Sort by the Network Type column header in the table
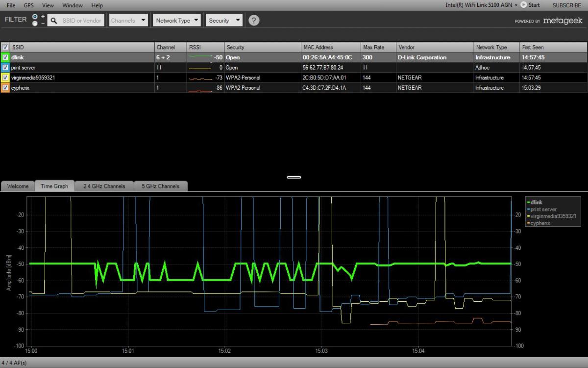 [496, 47]
